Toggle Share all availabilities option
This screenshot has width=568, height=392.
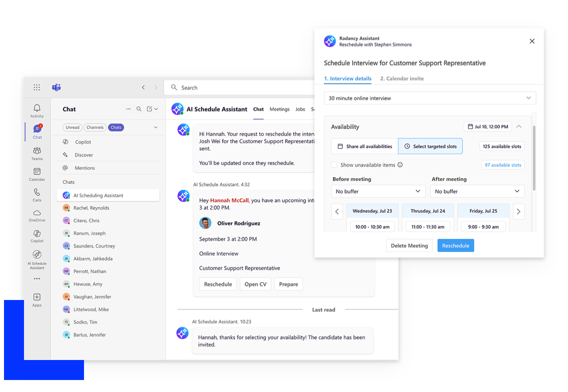364,146
